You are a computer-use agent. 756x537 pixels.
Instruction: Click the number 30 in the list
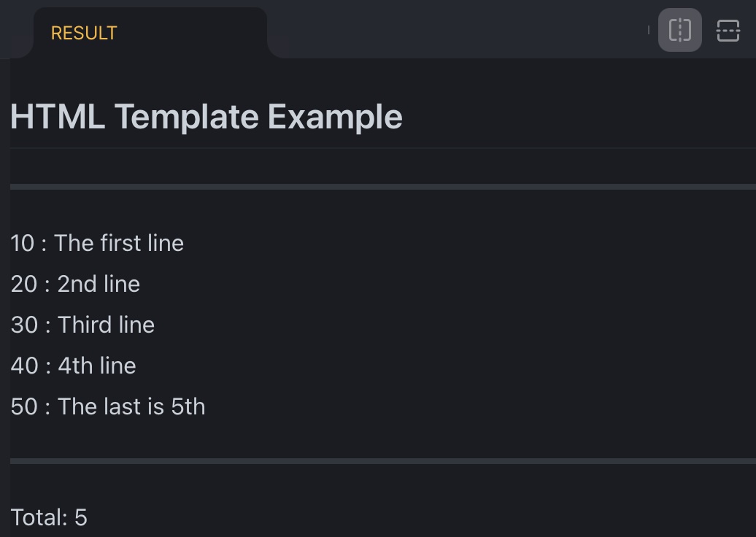[x=23, y=325]
